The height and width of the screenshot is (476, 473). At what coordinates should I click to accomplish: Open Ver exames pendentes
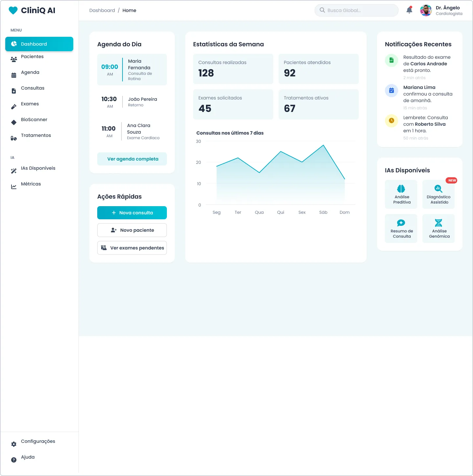[x=132, y=248]
